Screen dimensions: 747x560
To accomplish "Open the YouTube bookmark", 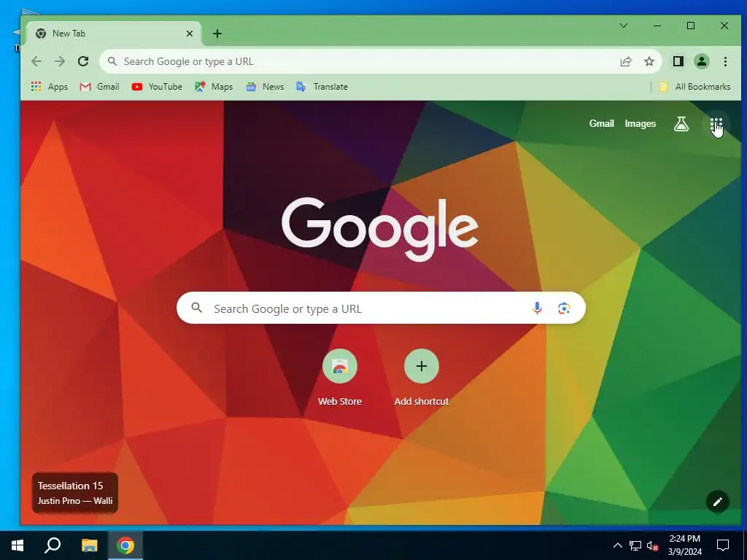I will [x=157, y=87].
